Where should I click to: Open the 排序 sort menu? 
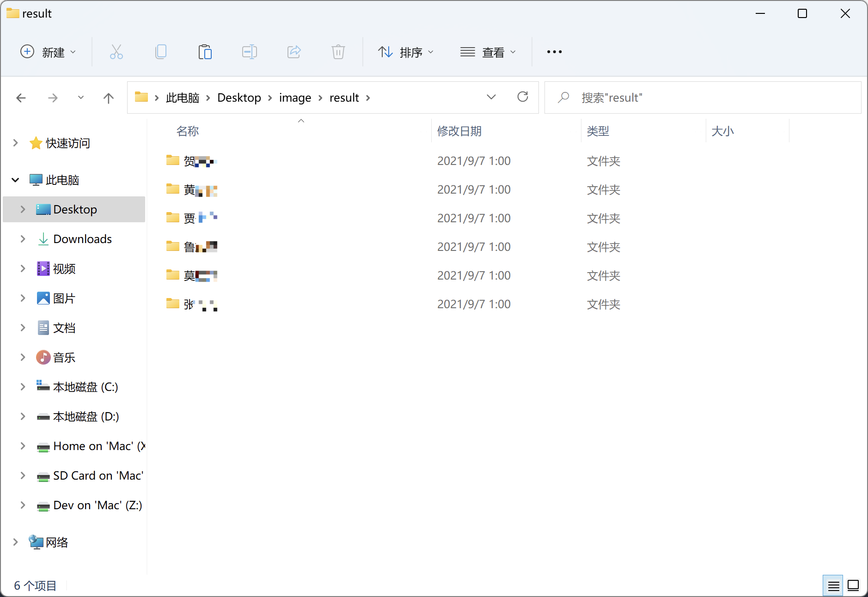click(x=405, y=52)
